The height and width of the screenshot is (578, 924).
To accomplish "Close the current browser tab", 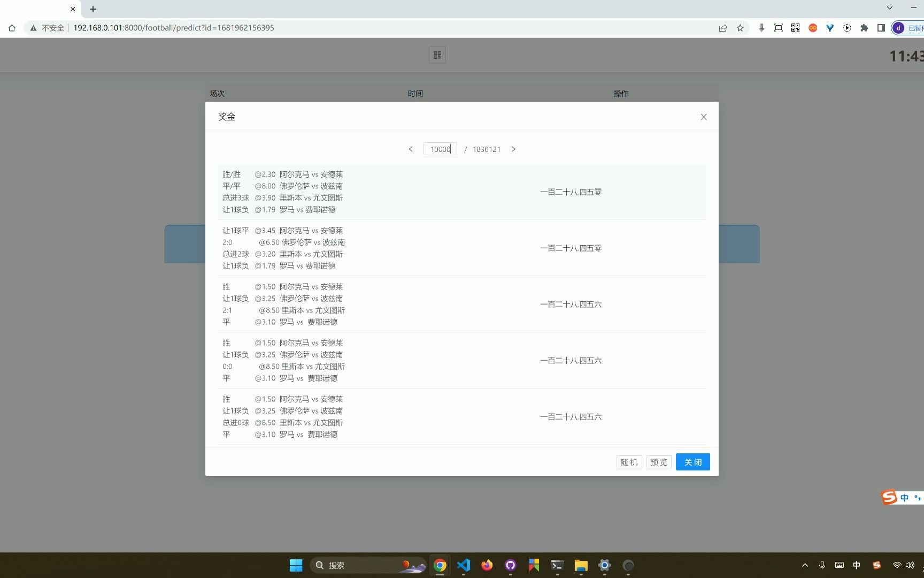I will pyautogui.click(x=73, y=9).
